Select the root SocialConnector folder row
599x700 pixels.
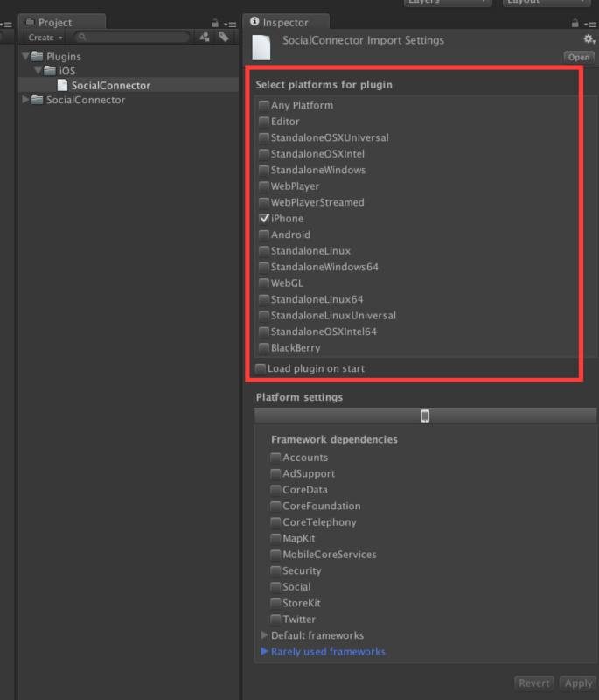[x=129, y=100]
